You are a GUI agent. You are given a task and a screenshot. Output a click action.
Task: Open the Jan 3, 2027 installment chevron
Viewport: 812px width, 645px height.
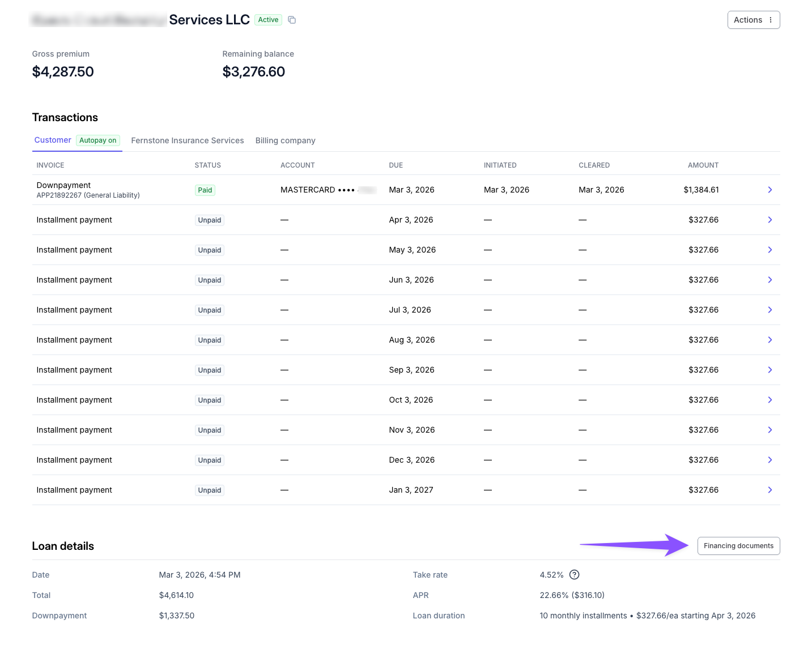tap(770, 490)
